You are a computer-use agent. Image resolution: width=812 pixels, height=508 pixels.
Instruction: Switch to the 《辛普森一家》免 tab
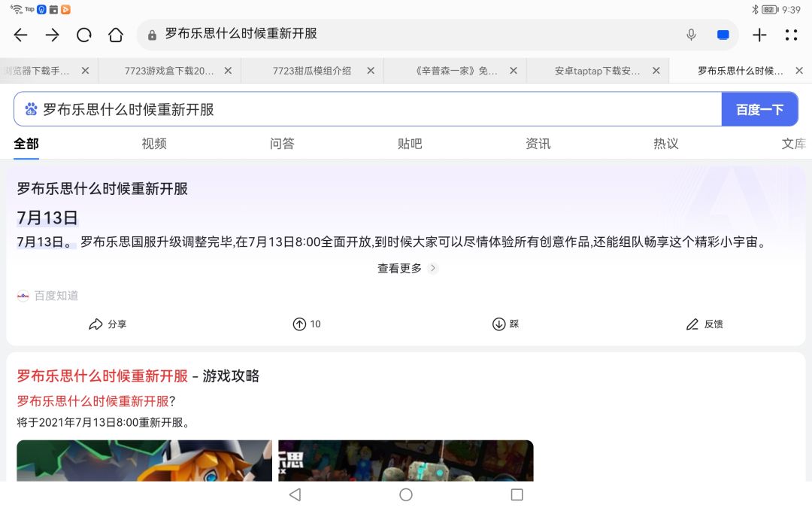tap(456, 71)
